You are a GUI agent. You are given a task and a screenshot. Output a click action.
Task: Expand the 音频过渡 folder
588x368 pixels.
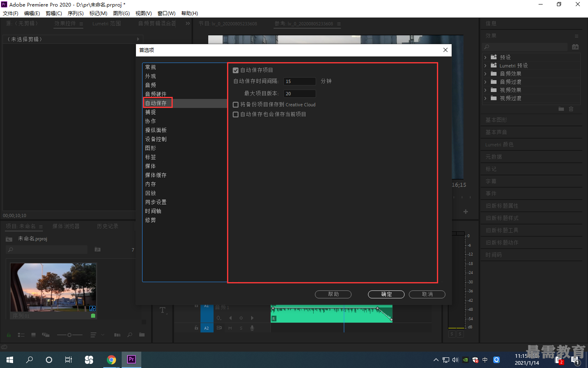pos(486,82)
